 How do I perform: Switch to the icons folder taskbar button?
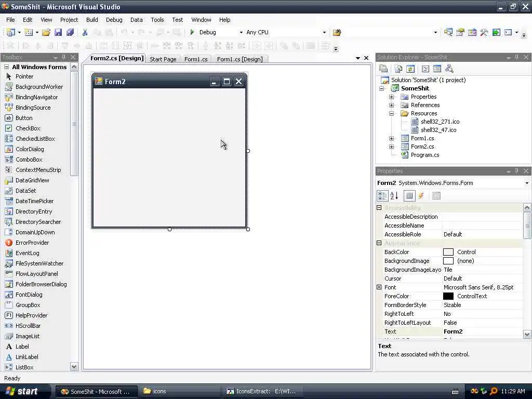coord(179,392)
